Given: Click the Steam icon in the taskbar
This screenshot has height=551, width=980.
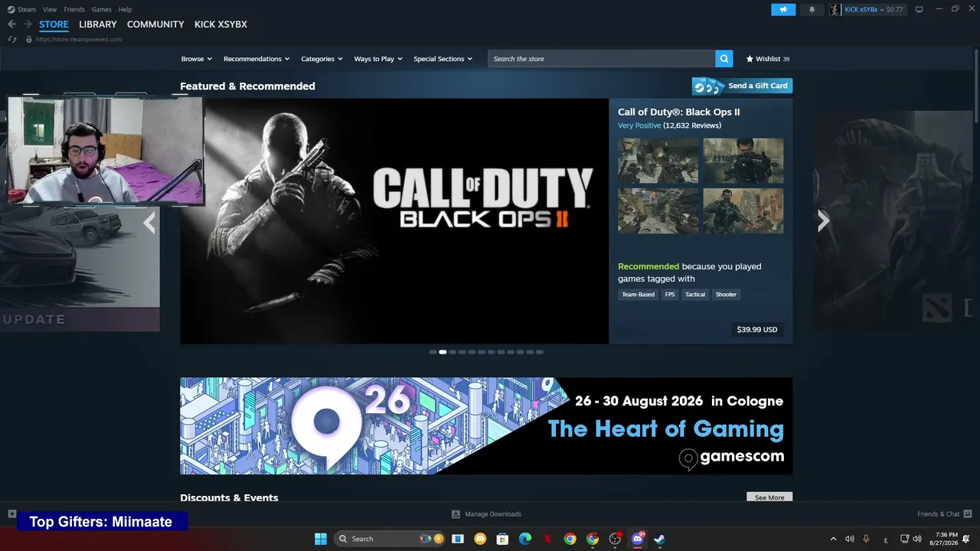Looking at the screenshot, I should click(x=659, y=539).
